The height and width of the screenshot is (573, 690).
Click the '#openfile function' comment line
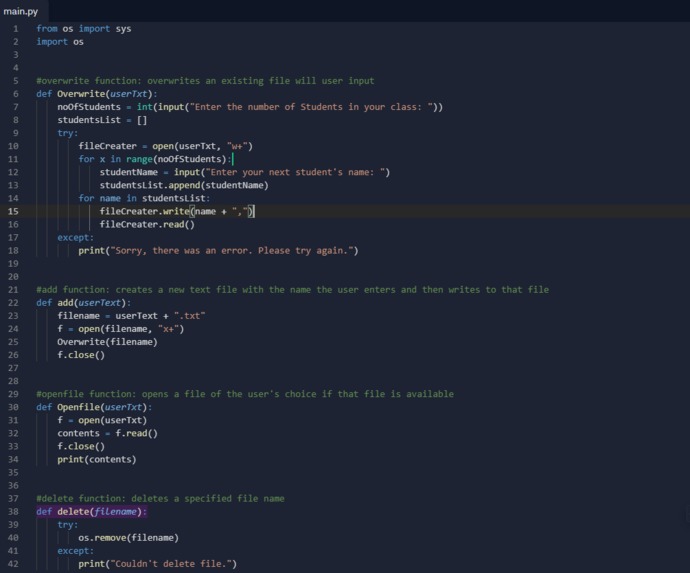(245, 394)
